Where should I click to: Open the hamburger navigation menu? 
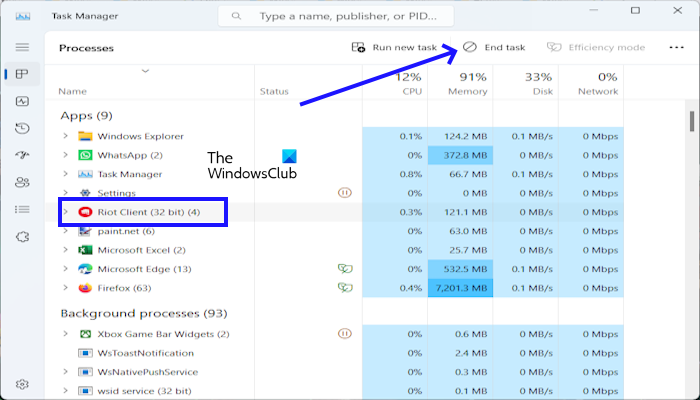(x=22, y=47)
